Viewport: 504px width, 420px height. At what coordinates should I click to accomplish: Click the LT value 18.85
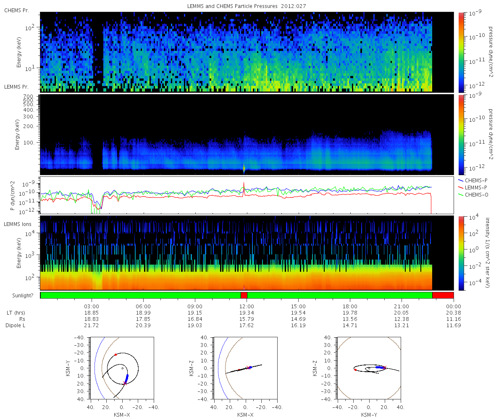pos(92,313)
